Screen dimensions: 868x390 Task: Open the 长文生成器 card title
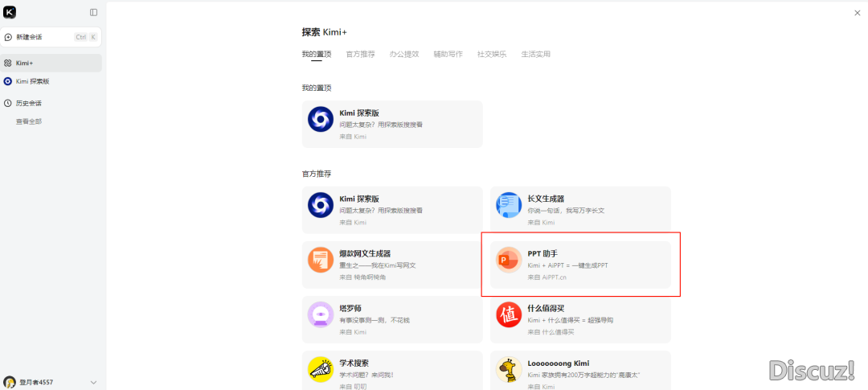[546, 199]
